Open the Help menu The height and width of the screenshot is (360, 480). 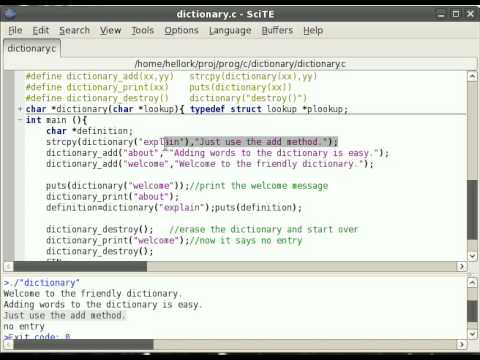point(313,30)
